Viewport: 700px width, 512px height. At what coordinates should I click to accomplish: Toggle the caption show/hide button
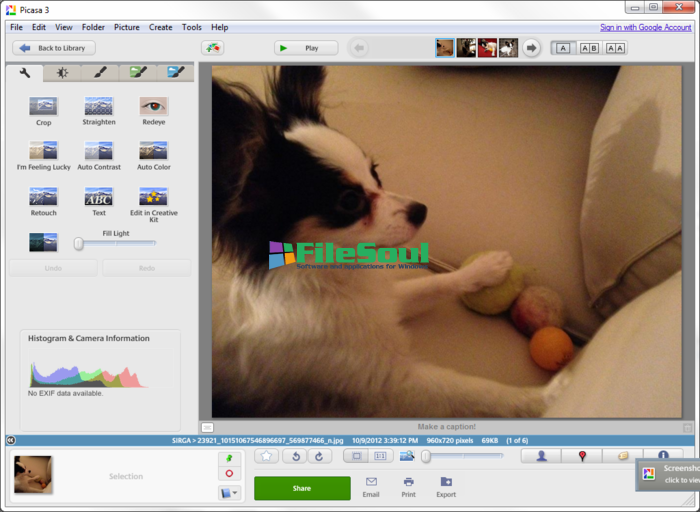pos(207,427)
